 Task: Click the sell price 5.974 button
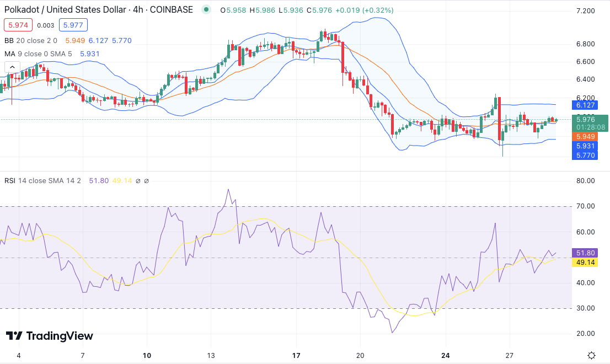click(18, 25)
